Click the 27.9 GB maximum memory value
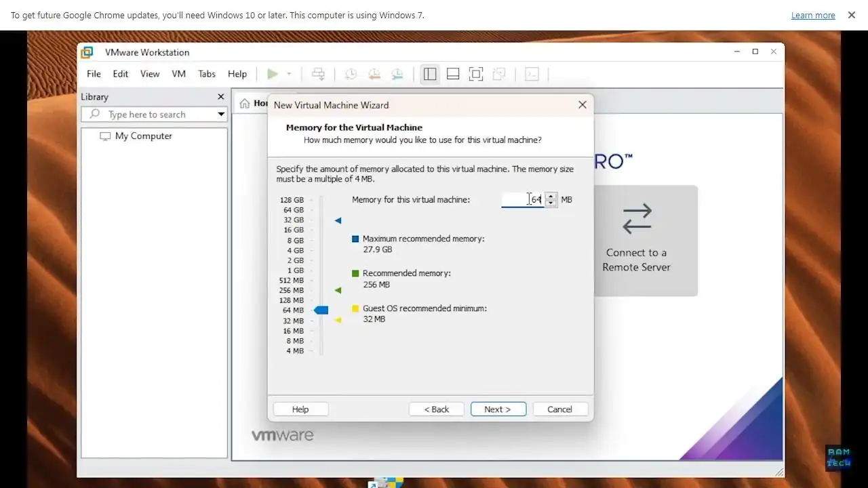This screenshot has height=488, width=868. click(x=378, y=250)
